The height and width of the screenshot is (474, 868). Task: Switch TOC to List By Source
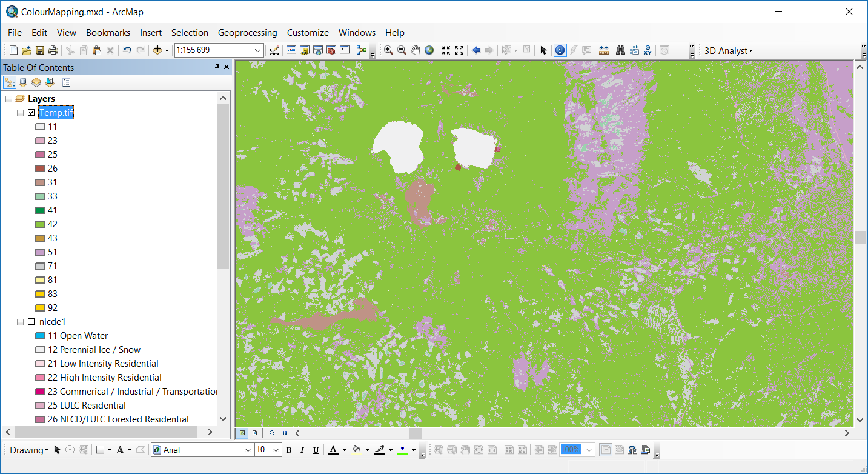pyautogui.click(x=23, y=82)
